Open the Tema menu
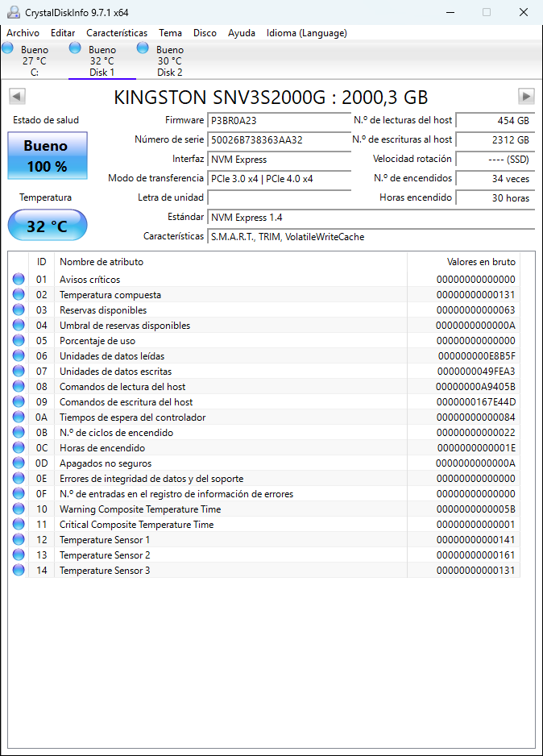Viewport: 543px width, 756px height. point(171,33)
